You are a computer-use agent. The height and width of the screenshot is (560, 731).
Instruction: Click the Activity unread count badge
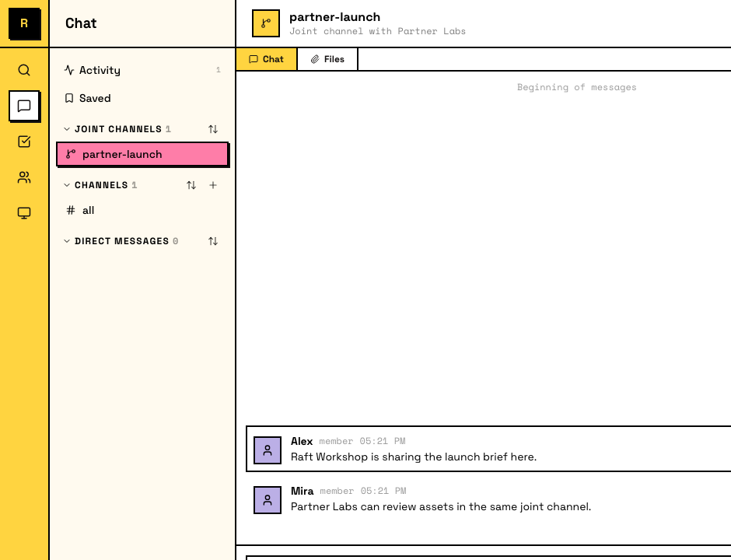click(x=219, y=70)
